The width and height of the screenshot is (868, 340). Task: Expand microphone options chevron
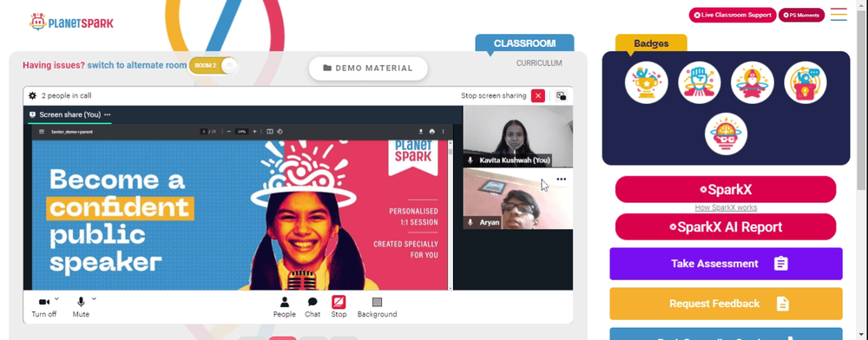pyautogui.click(x=94, y=298)
